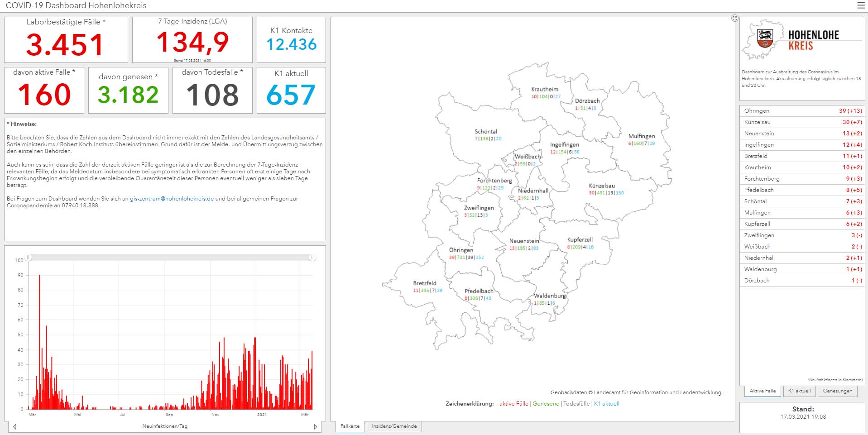
Task: Select Öhringen in the active cases list
Action: (802, 111)
